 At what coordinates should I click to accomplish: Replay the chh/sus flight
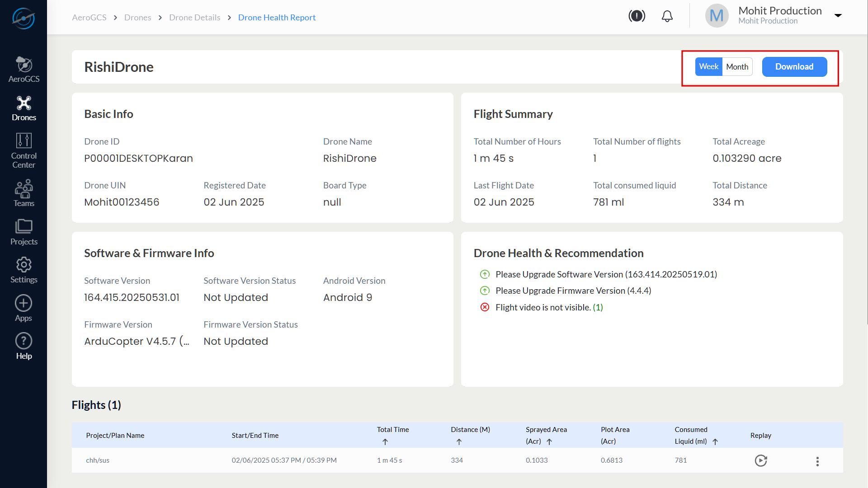pyautogui.click(x=761, y=460)
